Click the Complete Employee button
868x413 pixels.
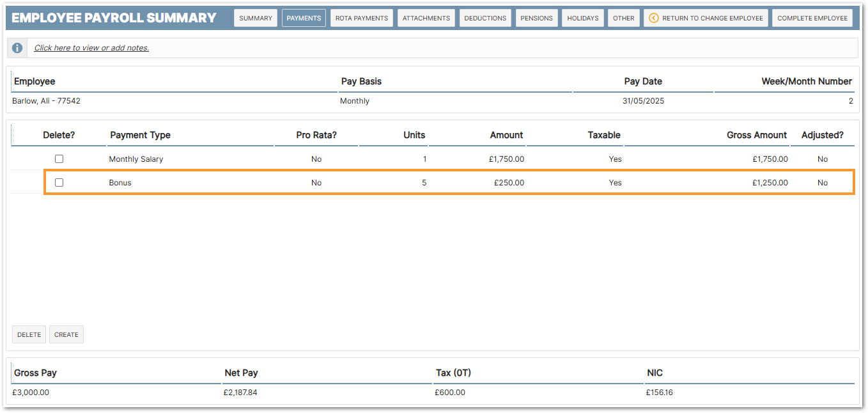pyautogui.click(x=812, y=18)
